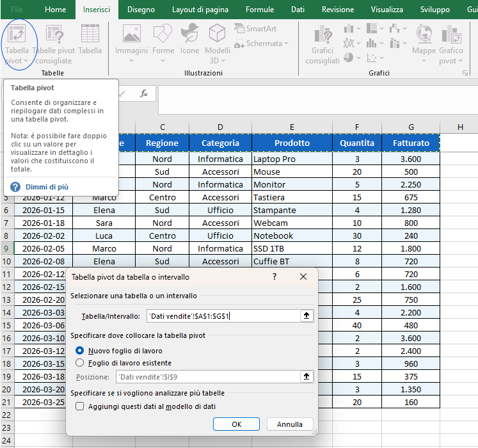Viewport: 478px width, 448px height.
Task: Select the cell with date 2026-01-15
Action: click(x=44, y=210)
